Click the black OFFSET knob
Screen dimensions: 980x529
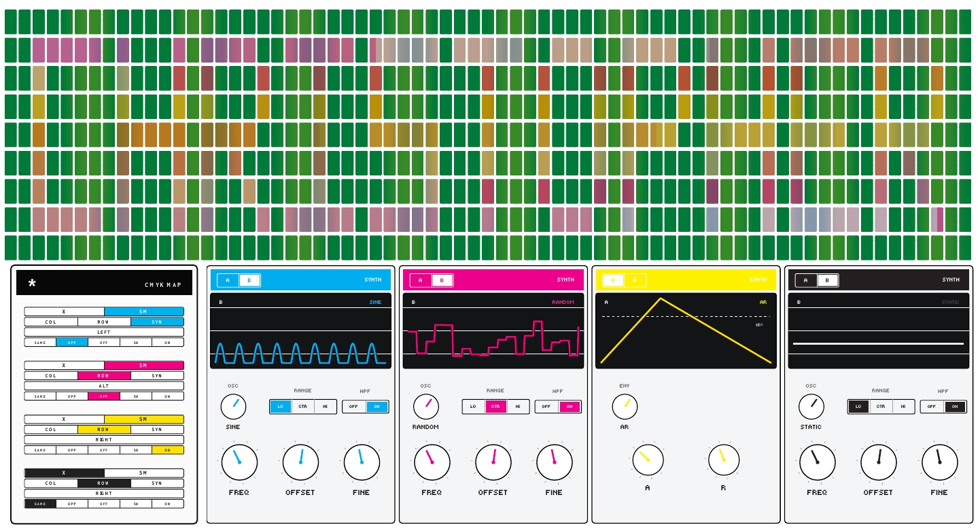tap(879, 462)
